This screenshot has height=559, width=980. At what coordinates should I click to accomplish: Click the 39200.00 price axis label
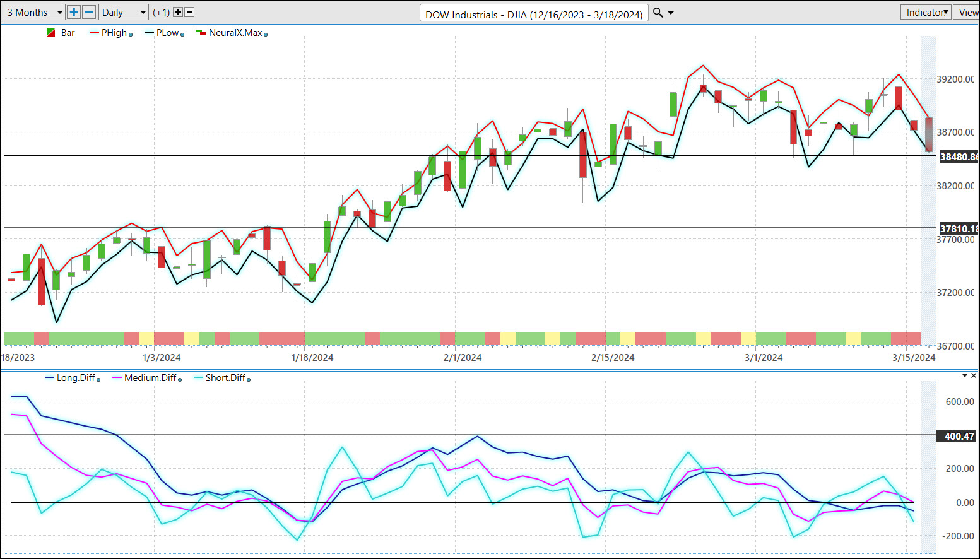coord(956,79)
